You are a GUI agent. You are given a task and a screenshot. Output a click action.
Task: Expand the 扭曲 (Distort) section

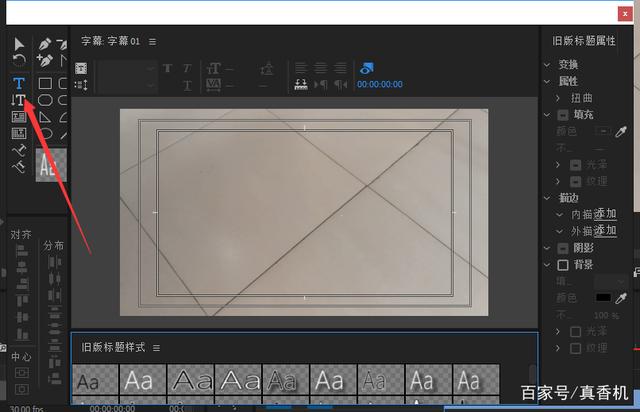pyautogui.click(x=559, y=98)
